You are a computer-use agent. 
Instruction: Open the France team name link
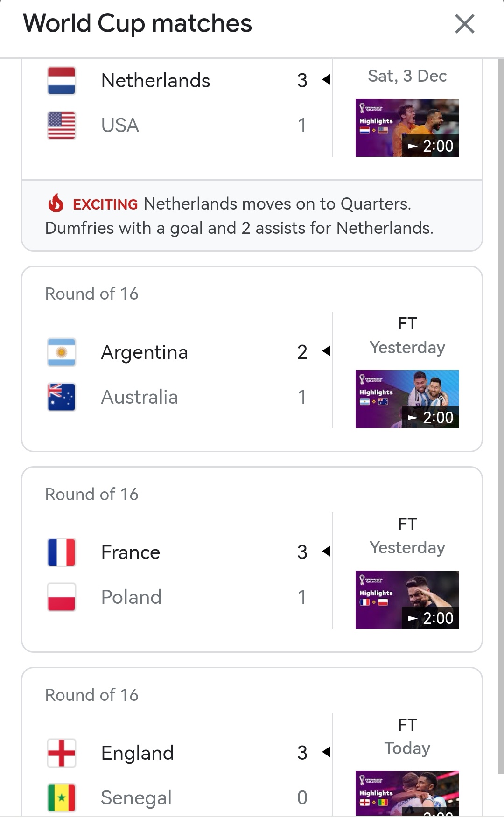coord(131,552)
